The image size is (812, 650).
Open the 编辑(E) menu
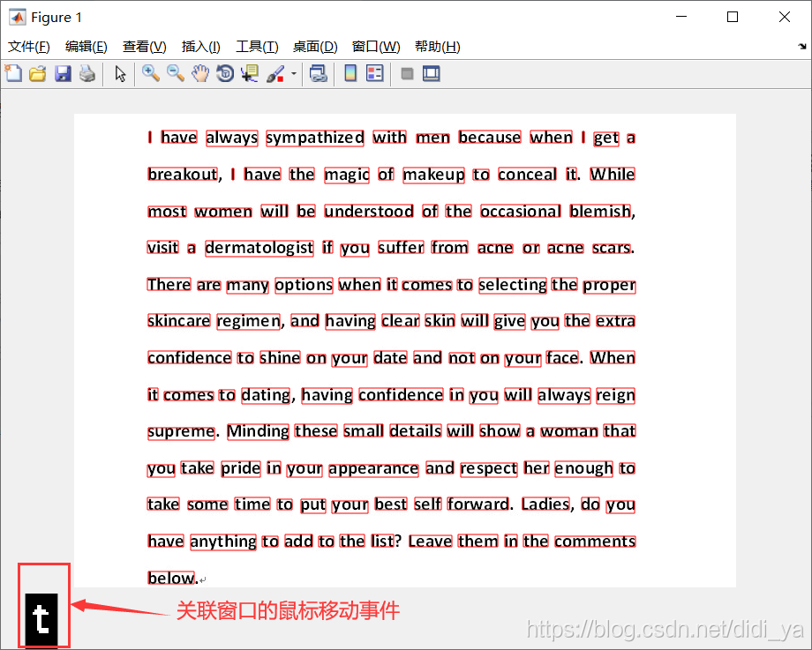coord(86,47)
